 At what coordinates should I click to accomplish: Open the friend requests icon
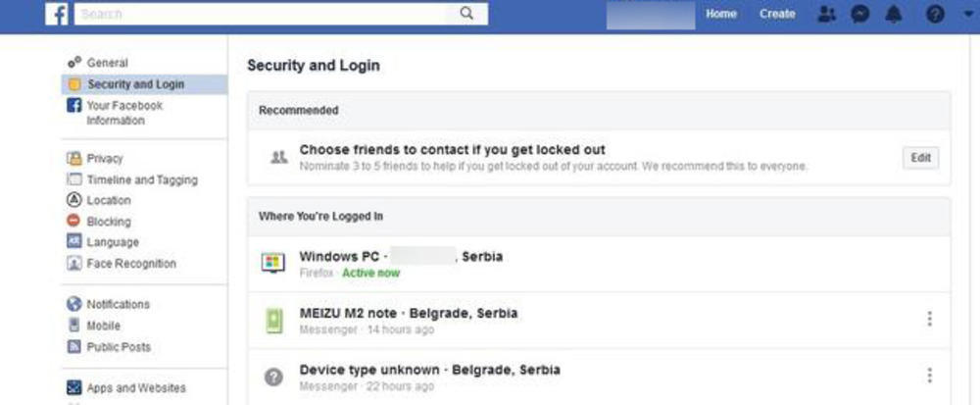coord(826,15)
